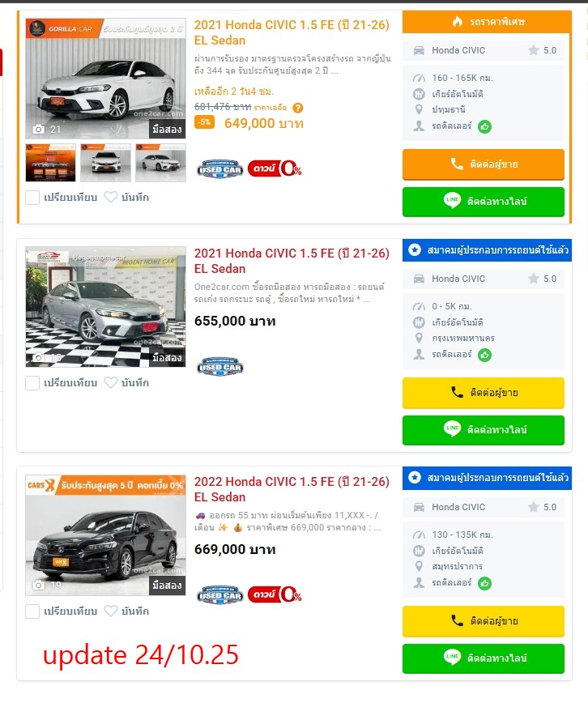Open used car association banner on second listing
588x703 pixels.
[487, 250]
